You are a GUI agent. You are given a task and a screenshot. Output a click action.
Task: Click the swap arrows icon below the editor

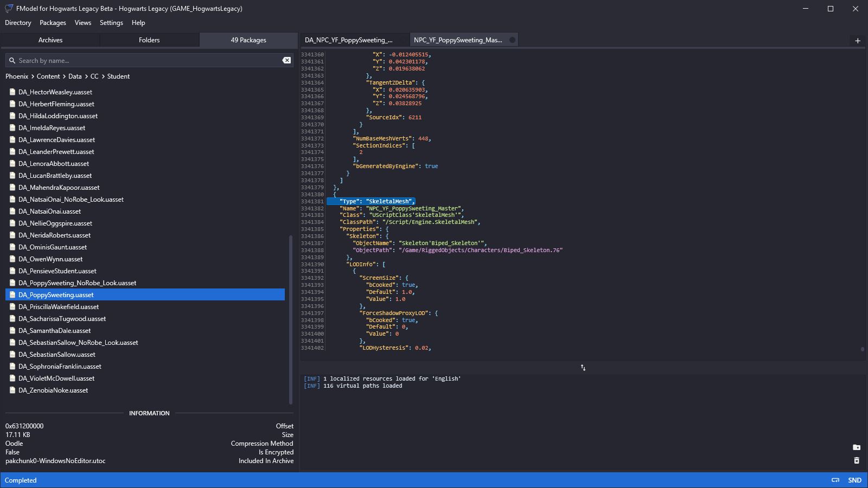tap(583, 368)
